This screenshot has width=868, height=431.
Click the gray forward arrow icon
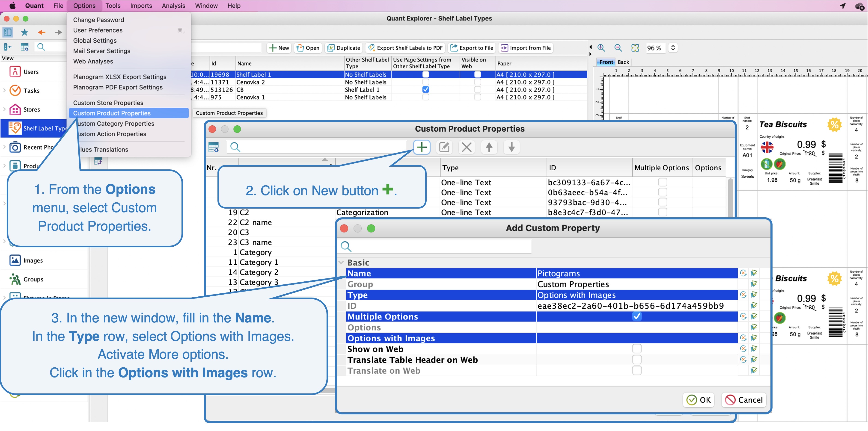pos(58,32)
